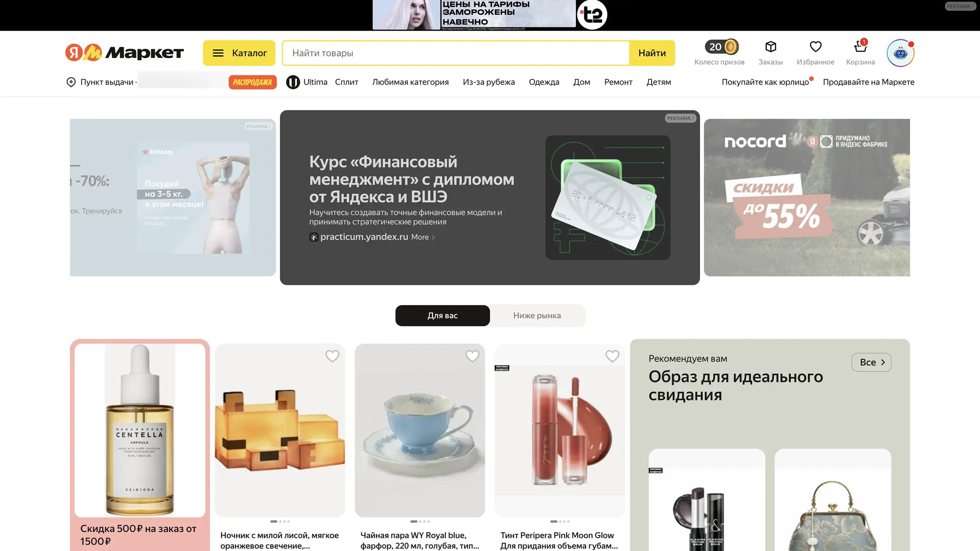Switch to the Ниже рынка tab
The image size is (980, 551).
pyautogui.click(x=537, y=315)
